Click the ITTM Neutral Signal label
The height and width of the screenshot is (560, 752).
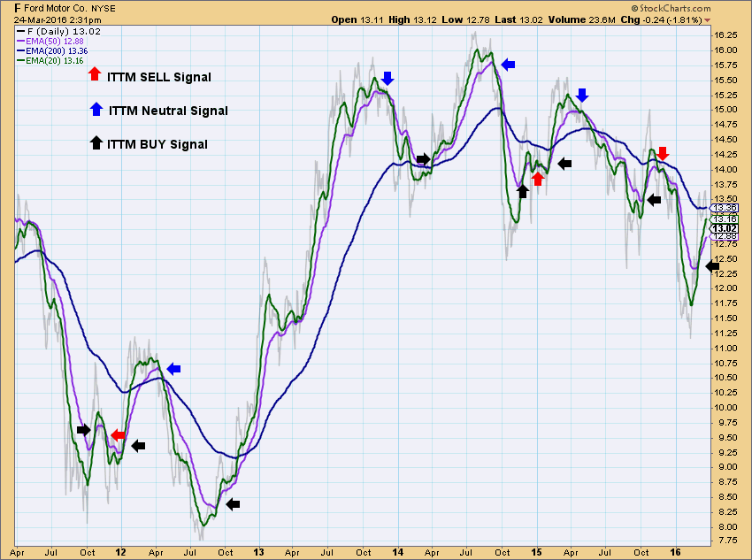168,111
